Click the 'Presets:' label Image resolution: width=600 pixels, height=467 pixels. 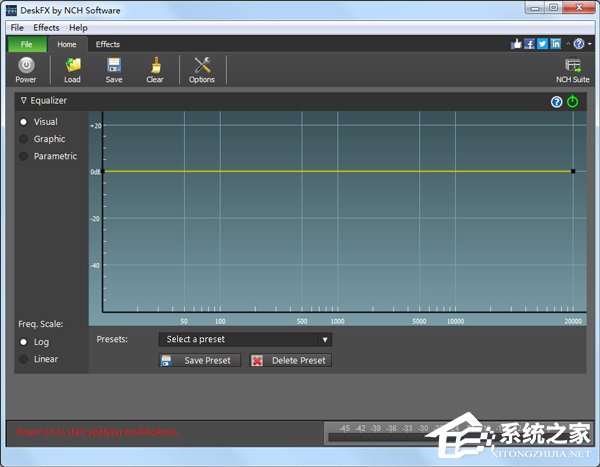(x=112, y=339)
